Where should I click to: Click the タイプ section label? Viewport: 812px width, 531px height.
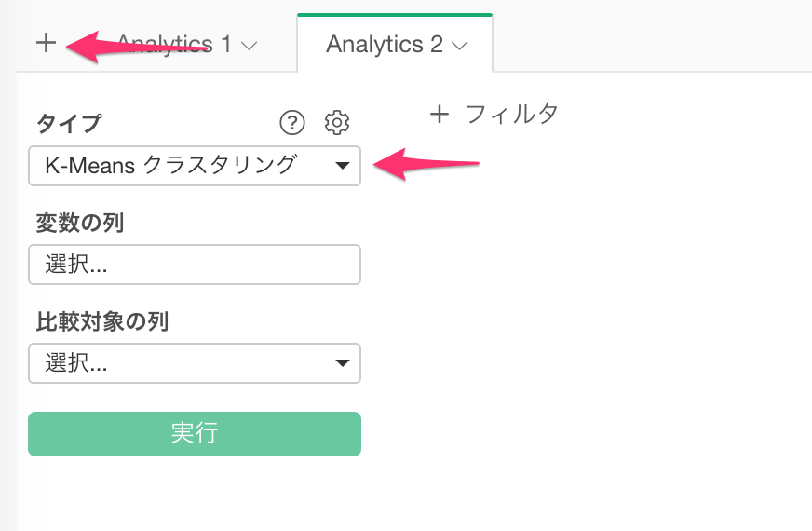(x=69, y=124)
